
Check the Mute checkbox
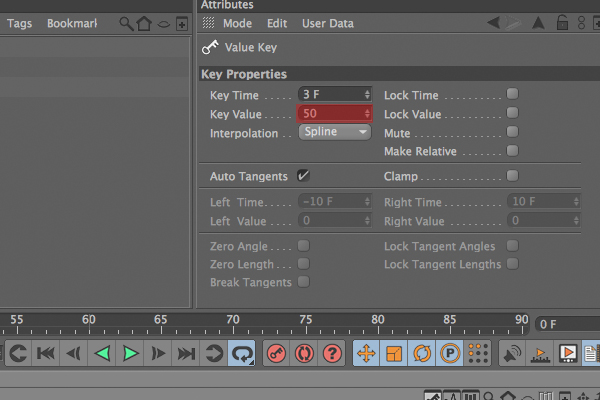coord(512,132)
